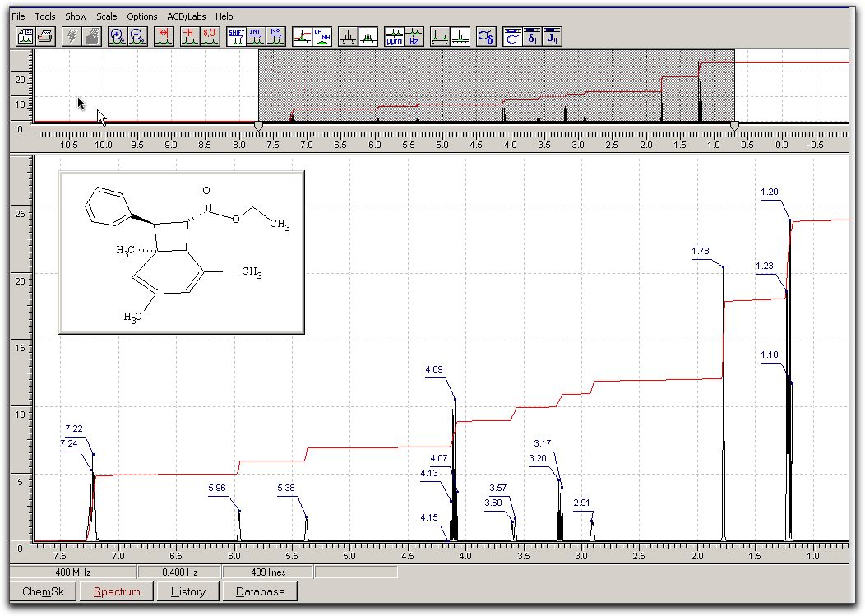Switch to the ChemSk tab

tap(43, 591)
